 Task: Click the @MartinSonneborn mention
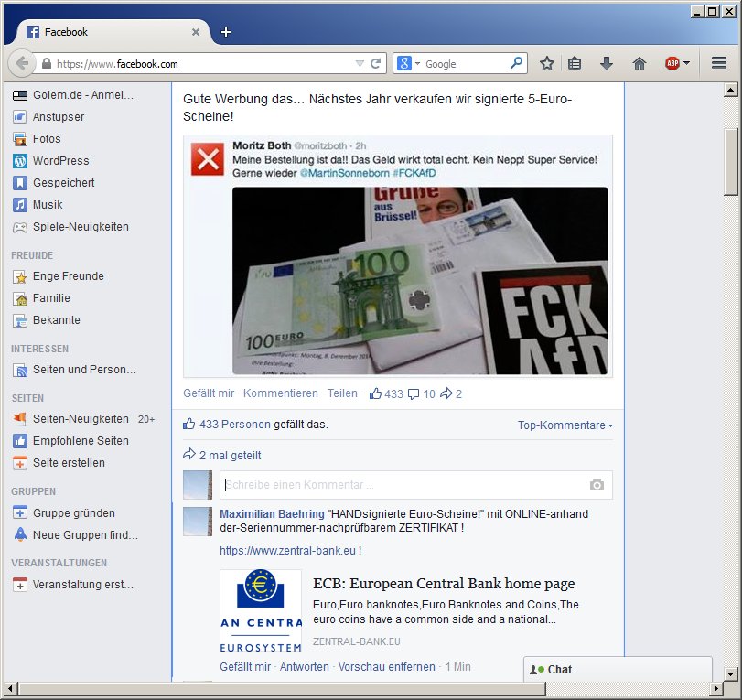point(345,173)
